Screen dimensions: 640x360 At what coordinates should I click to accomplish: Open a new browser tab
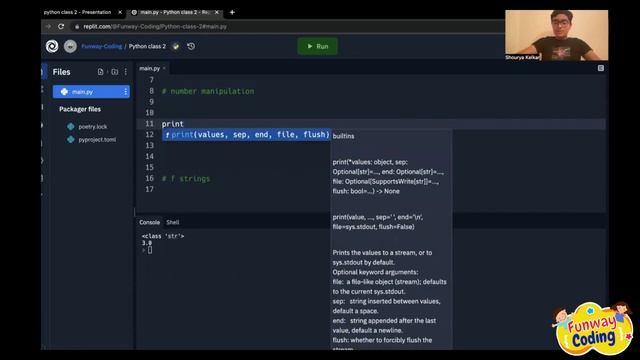[232, 12]
